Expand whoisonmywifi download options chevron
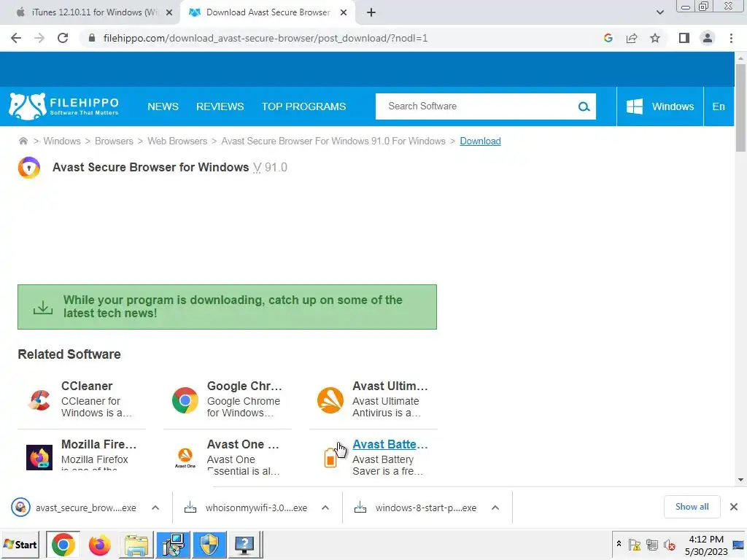The width and height of the screenshot is (747, 560). click(325, 507)
